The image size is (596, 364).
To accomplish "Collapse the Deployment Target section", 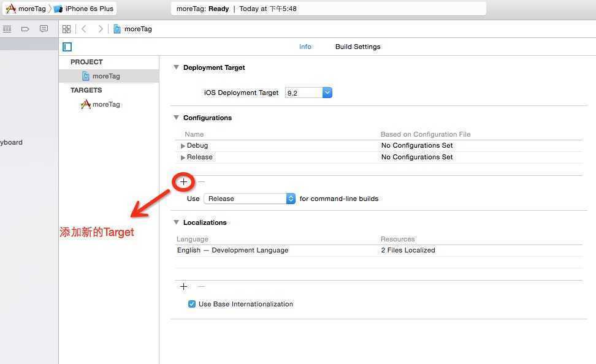I will [176, 67].
